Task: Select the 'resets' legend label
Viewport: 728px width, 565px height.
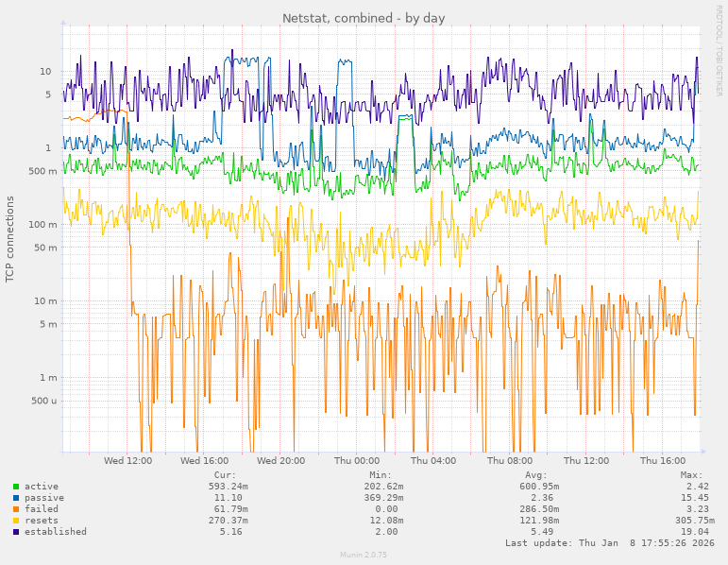Action: (42, 521)
